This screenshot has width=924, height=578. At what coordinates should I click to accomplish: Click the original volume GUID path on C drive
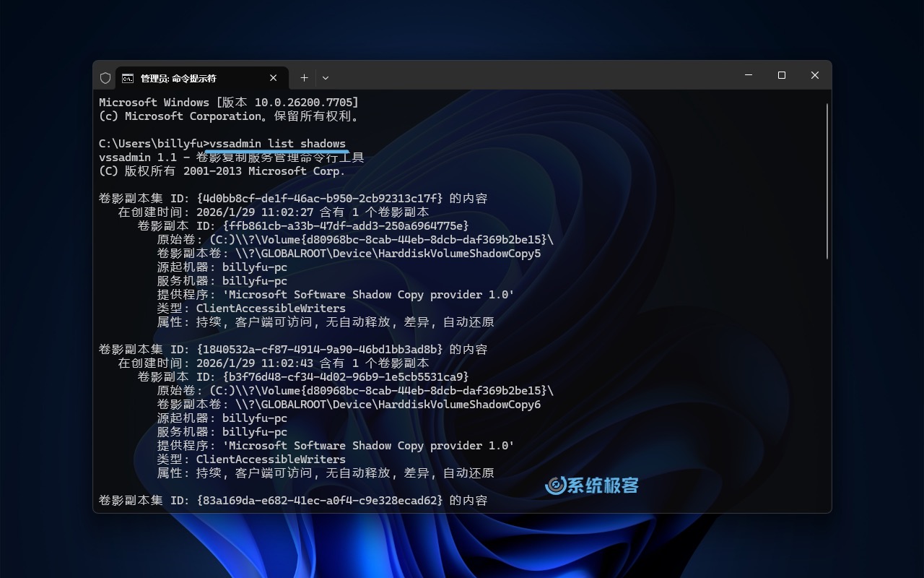click(x=375, y=239)
